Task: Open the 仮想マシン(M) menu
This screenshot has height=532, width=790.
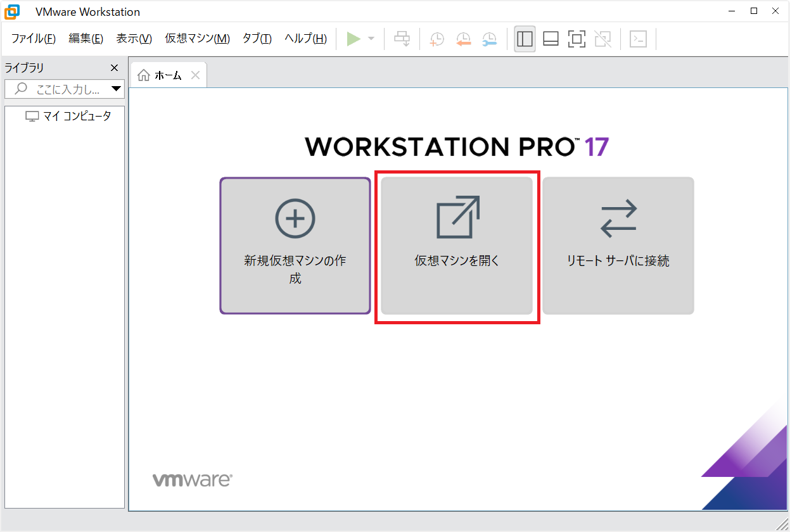Action: (x=197, y=39)
